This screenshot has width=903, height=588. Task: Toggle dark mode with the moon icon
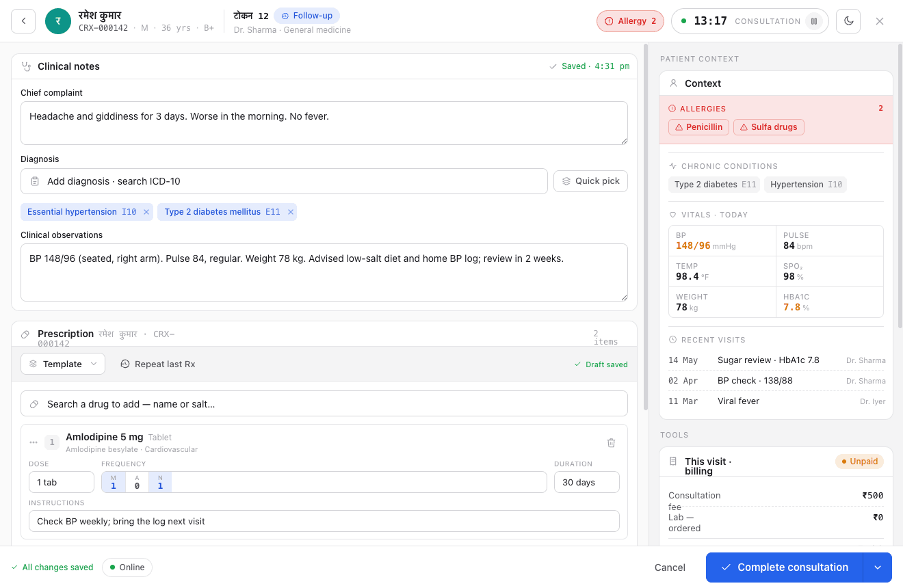[848, 21]
